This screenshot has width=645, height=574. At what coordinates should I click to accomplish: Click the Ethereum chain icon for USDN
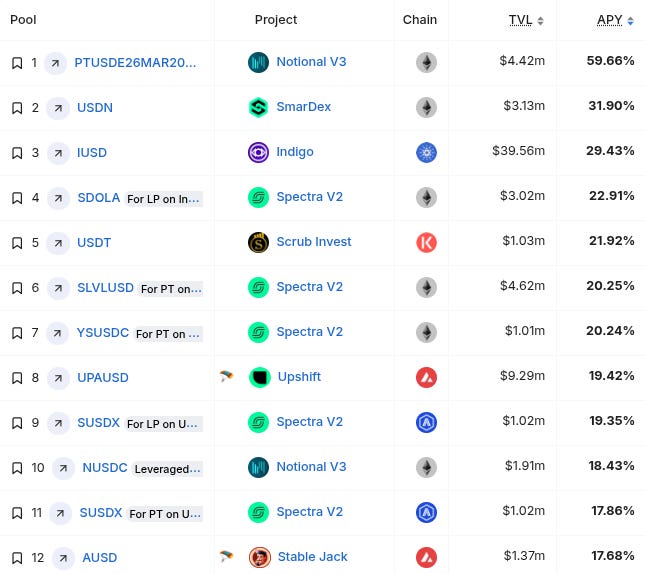[x=426, y=108]
